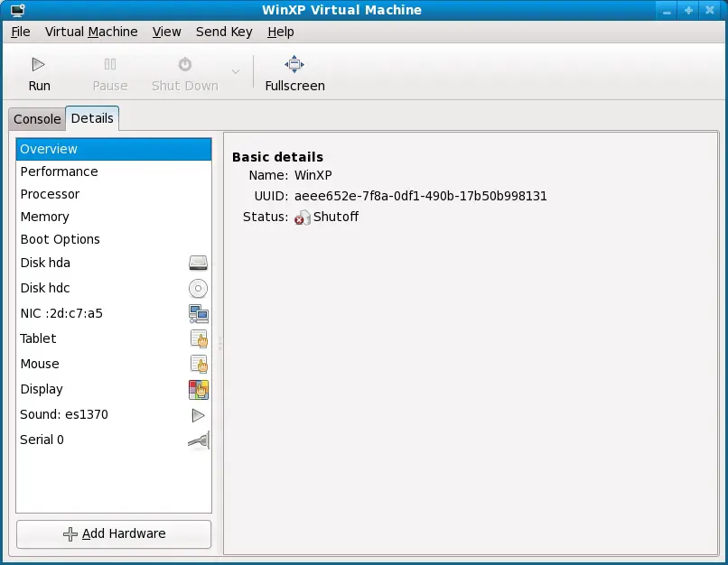The width and height of the screenshot is (728, 565).
Task: Click the Add Hardware button
Action: 113,534
